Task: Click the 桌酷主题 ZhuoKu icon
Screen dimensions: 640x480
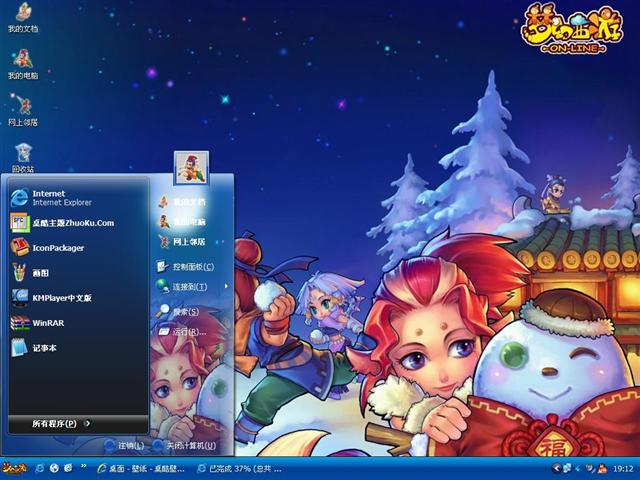Action: (20, 223)
